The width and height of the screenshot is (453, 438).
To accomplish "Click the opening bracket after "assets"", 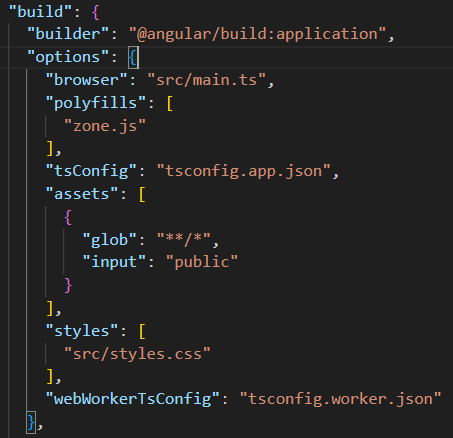I will (x=142, y=194).
